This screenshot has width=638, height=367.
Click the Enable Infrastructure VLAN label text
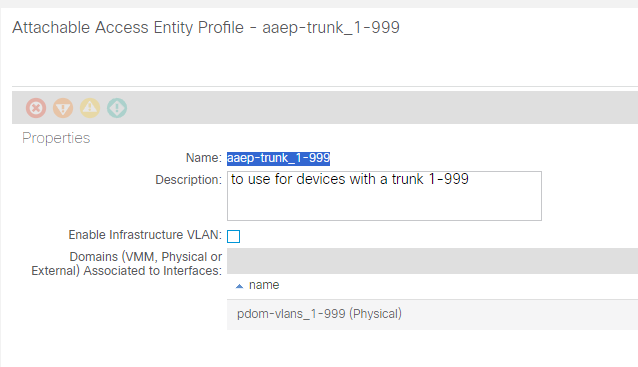pyautogui.click(x=145, y=235)
